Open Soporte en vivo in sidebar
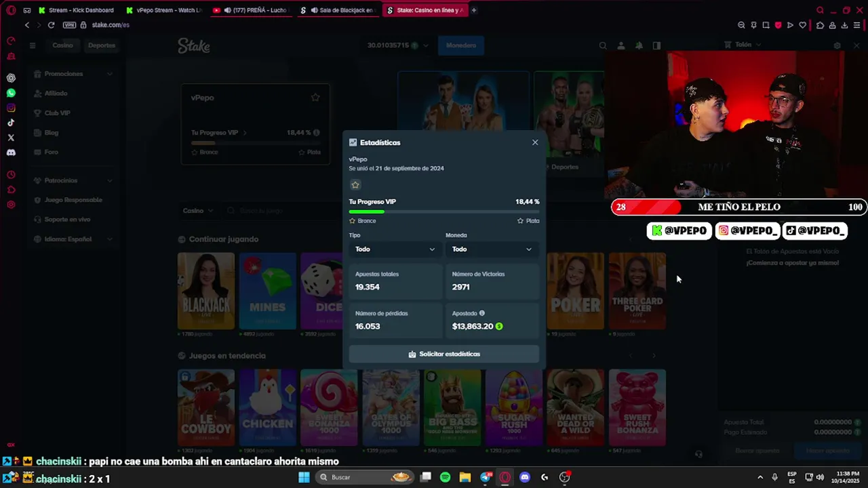Screen dimensions: 868x488 73,220
